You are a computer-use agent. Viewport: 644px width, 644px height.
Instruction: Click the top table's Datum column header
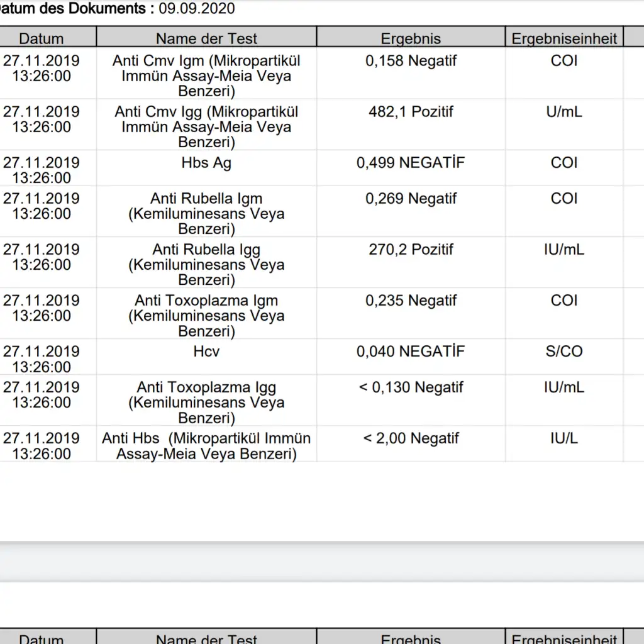tap(42, 38)
